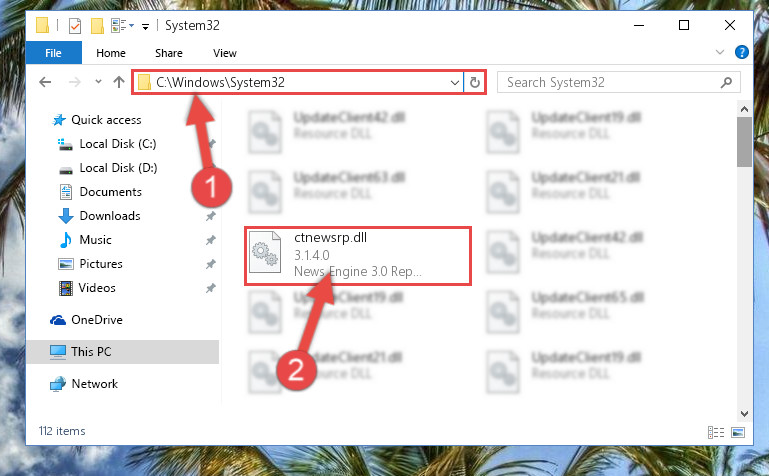Expand the address bar history dropdown
The width and height of the screenshot is (769, 476).
[455, 82]
